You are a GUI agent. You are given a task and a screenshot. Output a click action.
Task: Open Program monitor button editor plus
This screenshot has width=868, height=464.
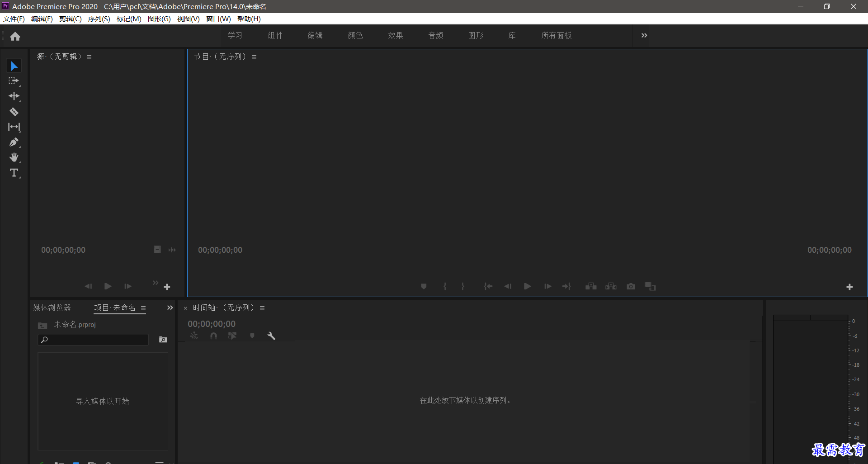pos(849,287)
